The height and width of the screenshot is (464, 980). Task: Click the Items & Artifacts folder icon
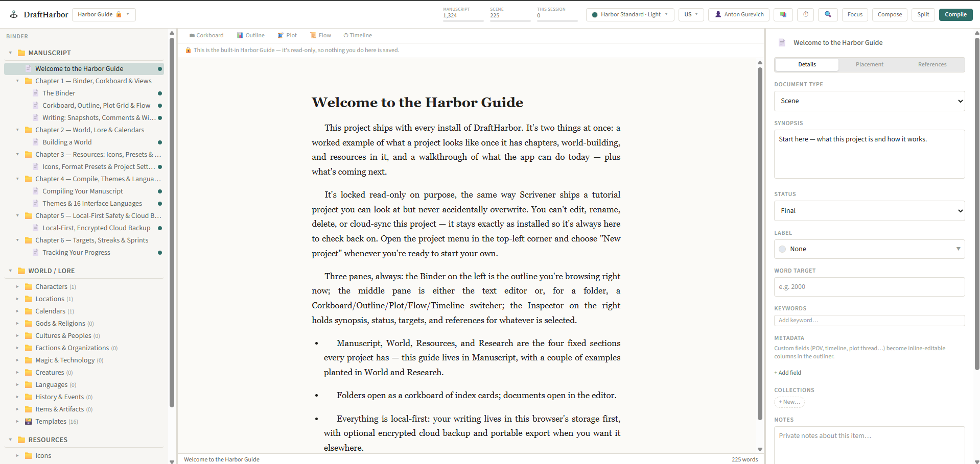[29, 409]
